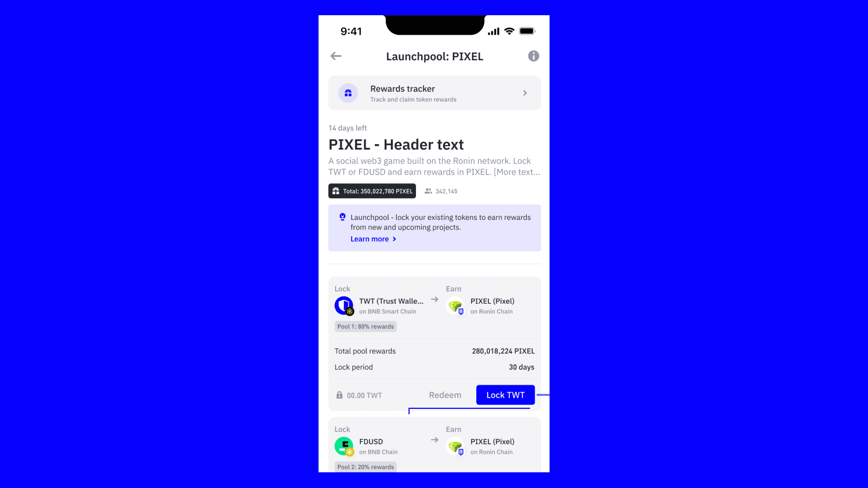Tap the Launchpool info shield icon

click(x=533, y=56)
